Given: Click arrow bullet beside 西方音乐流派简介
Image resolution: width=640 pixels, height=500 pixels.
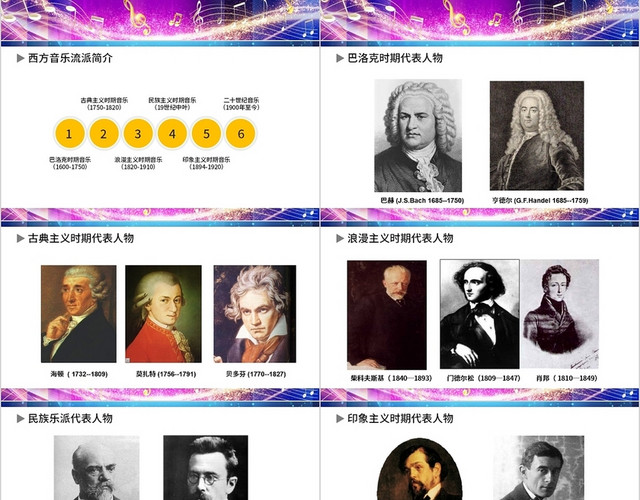Looking at the screenshot, I should 20,58.
